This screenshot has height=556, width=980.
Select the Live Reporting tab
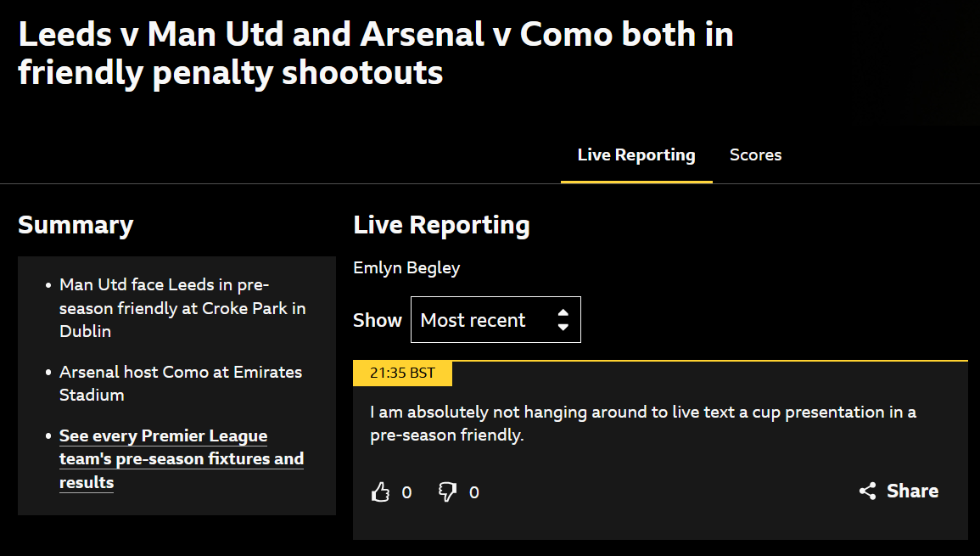(x=636, y=155)
